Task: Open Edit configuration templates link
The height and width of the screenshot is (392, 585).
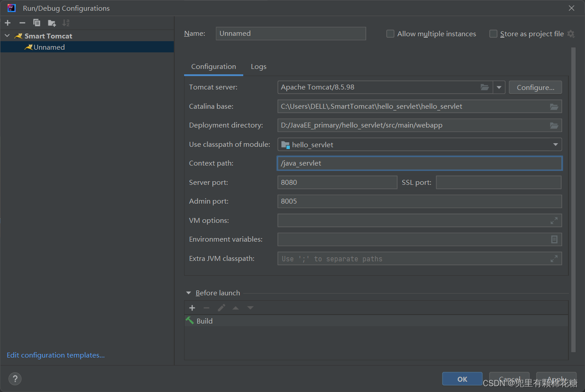Action: 56,355
